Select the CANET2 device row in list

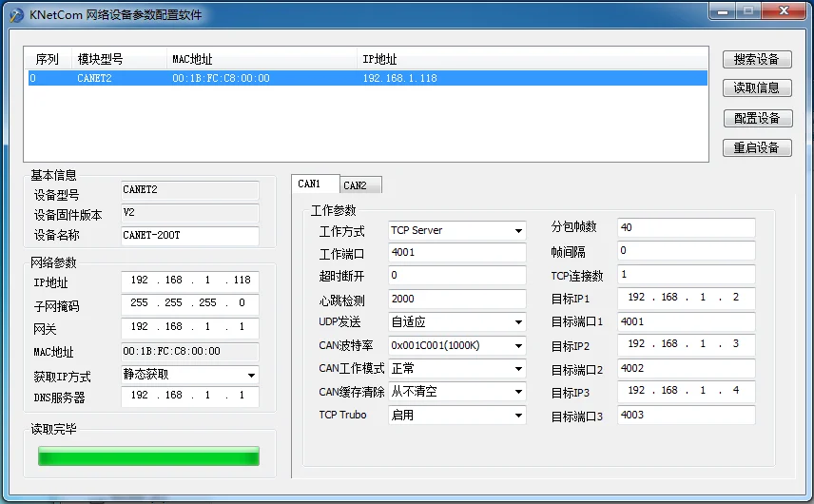(368, 78)
